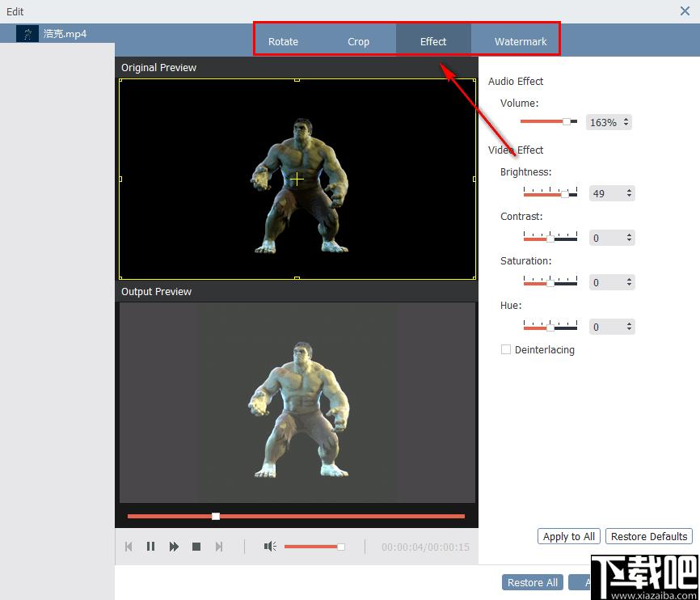The height and width of the screenshot is (600, 700).
Task: Click the Apply to All button
Action: [569, 536]
